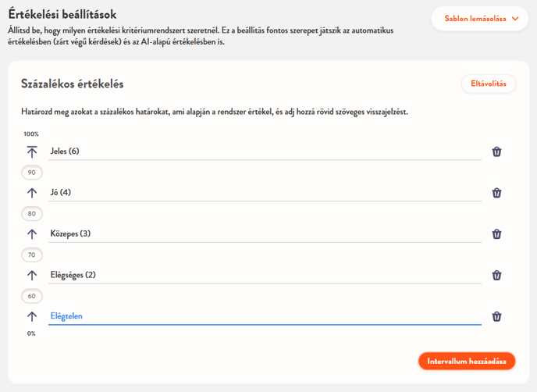Change the 60 percent boundary value
Screen dimensions: 537x392
coord(32,296)
